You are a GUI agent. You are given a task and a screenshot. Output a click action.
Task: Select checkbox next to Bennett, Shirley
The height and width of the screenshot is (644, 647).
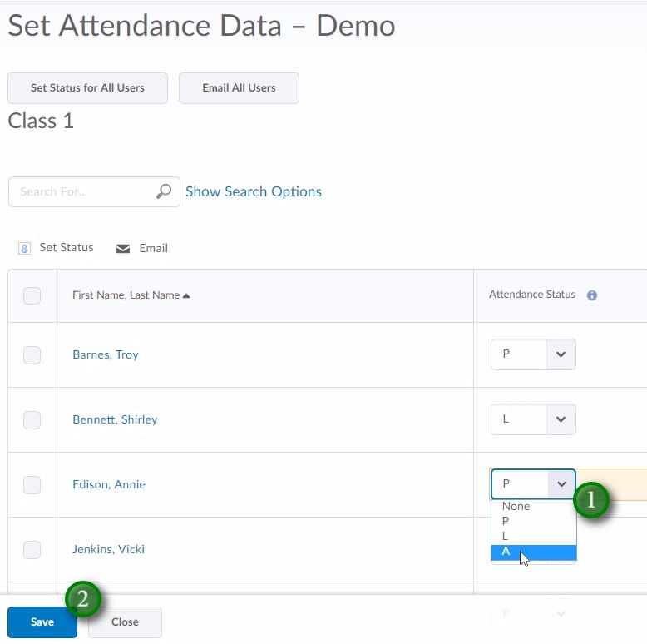[32, 420]
